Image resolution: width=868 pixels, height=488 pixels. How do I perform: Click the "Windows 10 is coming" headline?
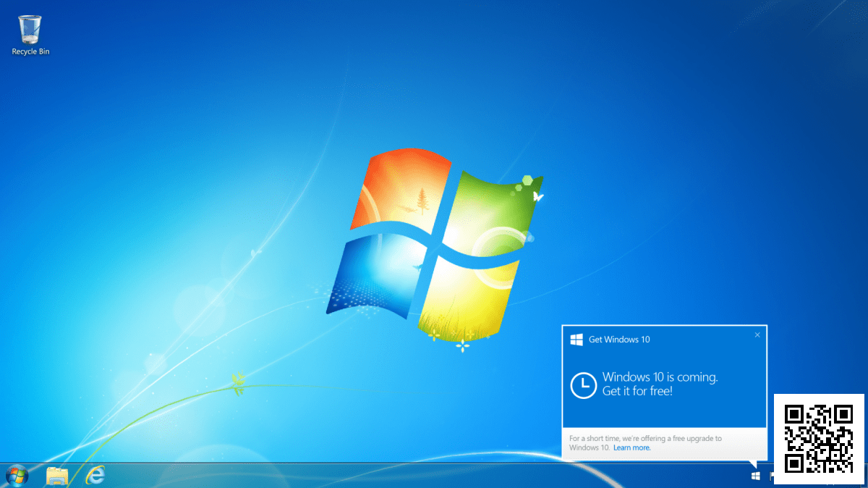point(660,377)
